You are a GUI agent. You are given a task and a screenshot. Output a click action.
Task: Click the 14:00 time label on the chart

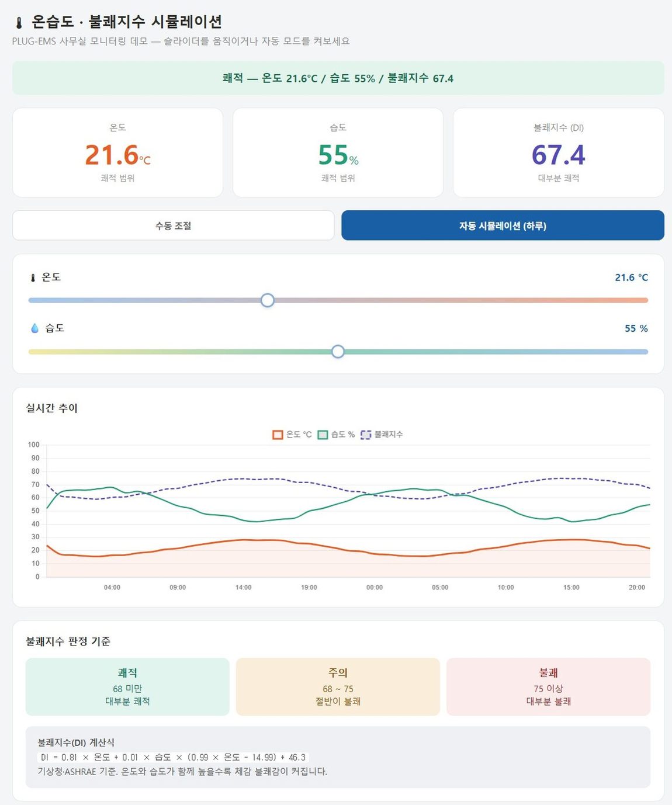pyautogui.click(x=243, y=587)
